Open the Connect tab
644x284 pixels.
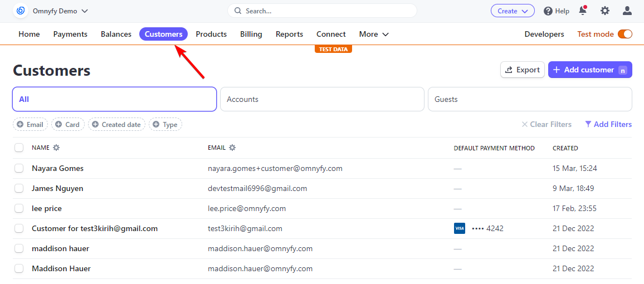click(331, 34)
